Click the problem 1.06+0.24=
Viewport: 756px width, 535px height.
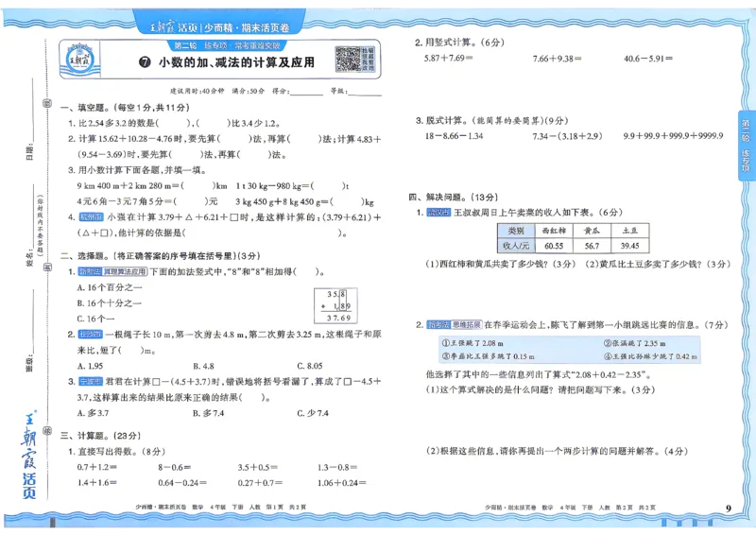(342, 483)
